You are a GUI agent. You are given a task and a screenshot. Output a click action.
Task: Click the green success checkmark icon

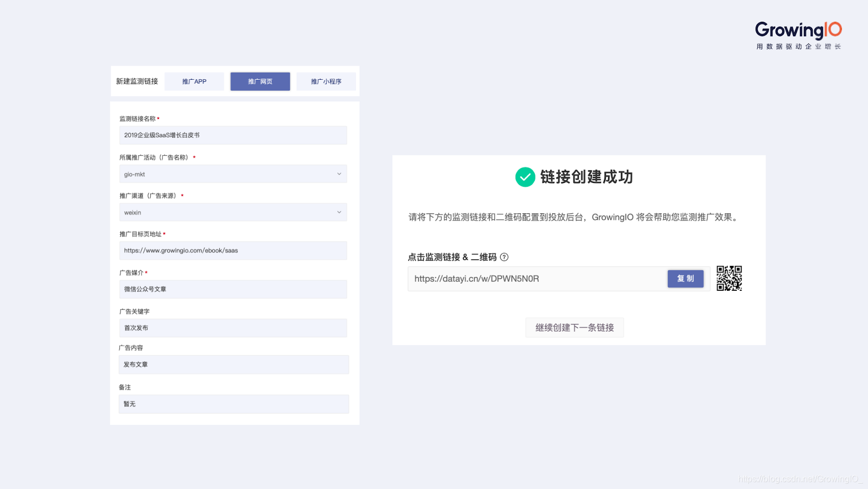point(525,177)
